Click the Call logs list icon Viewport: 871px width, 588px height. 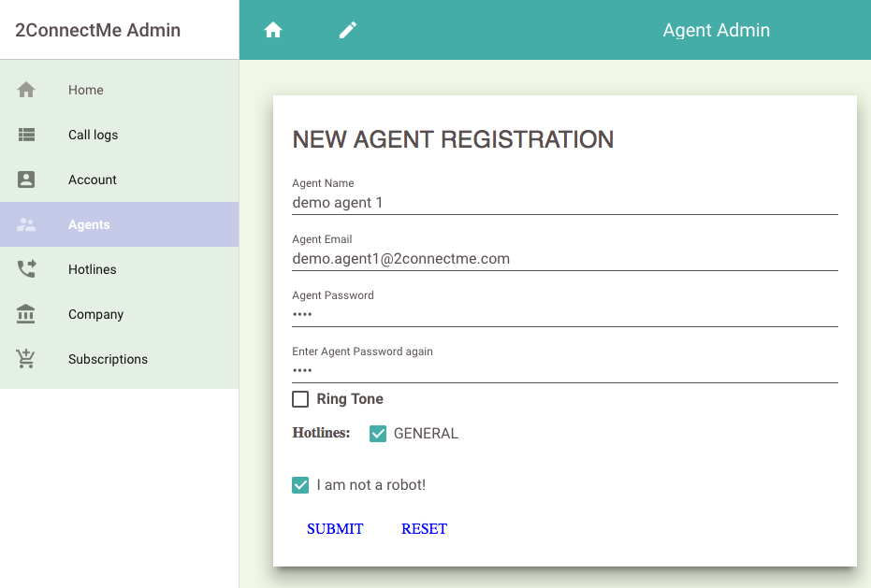coord(26,135)
